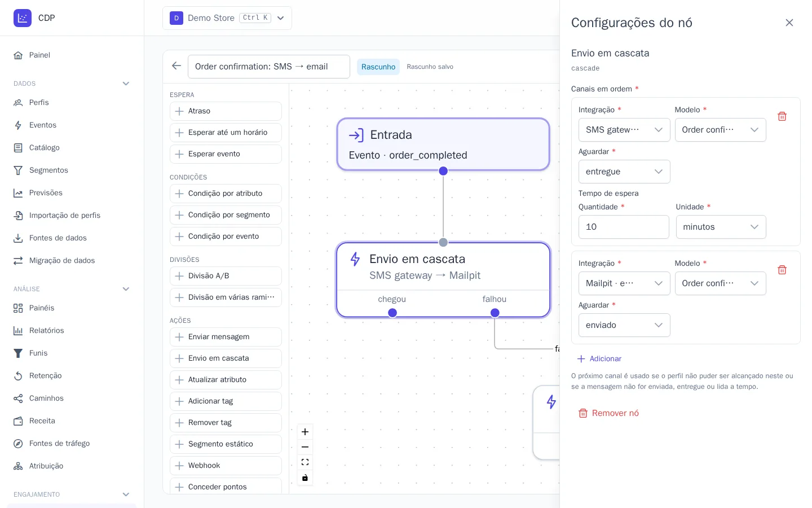Add Divisão A/B node
The height and width of the screenshot is (508, 812).
pyautogui.click(x=226, y=276)
